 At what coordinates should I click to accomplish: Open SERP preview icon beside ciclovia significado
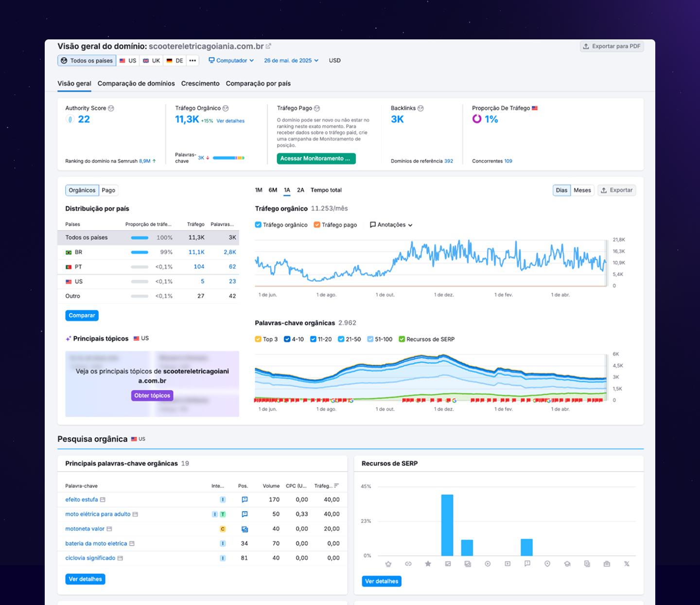120,558
